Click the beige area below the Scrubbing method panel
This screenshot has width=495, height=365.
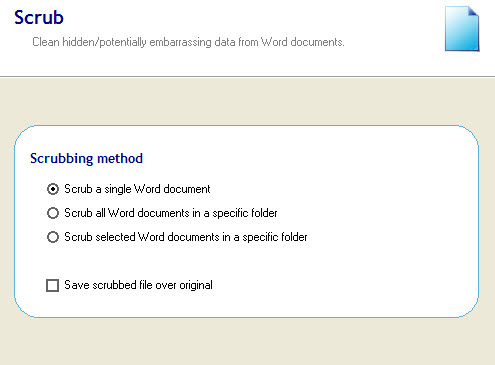[x=247, y=342]
